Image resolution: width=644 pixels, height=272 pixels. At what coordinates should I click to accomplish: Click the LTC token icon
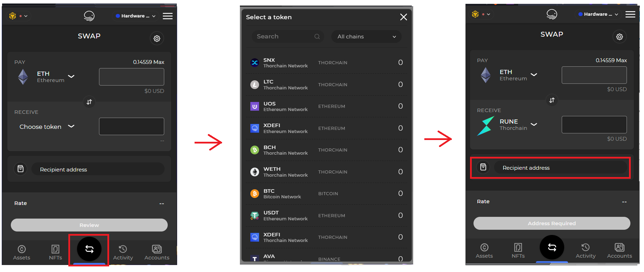pyautogui.click(x=255, y=84)
